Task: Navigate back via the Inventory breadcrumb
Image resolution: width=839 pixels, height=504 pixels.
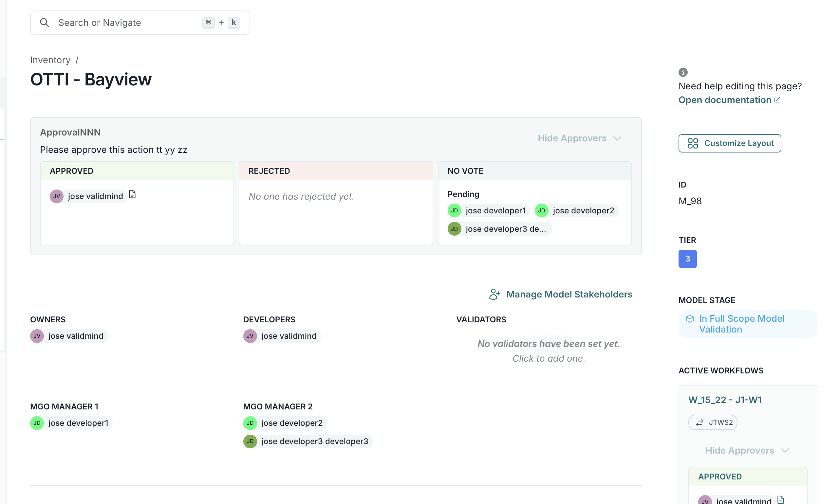Action: [x=50, y=60]
